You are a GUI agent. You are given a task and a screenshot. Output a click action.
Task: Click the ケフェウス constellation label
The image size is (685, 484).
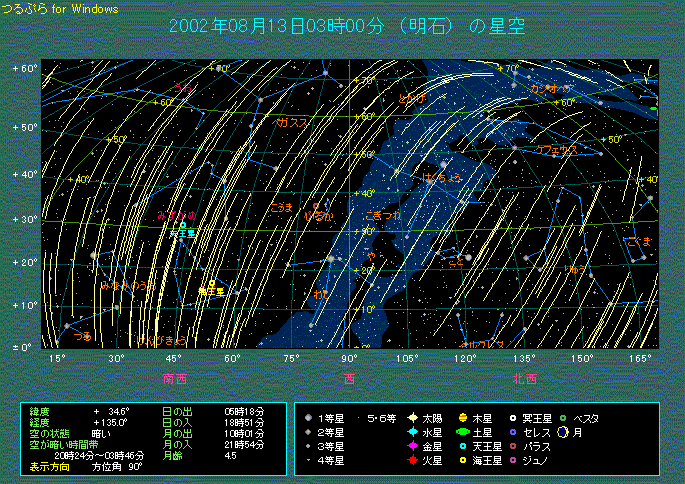pos(557,149)
